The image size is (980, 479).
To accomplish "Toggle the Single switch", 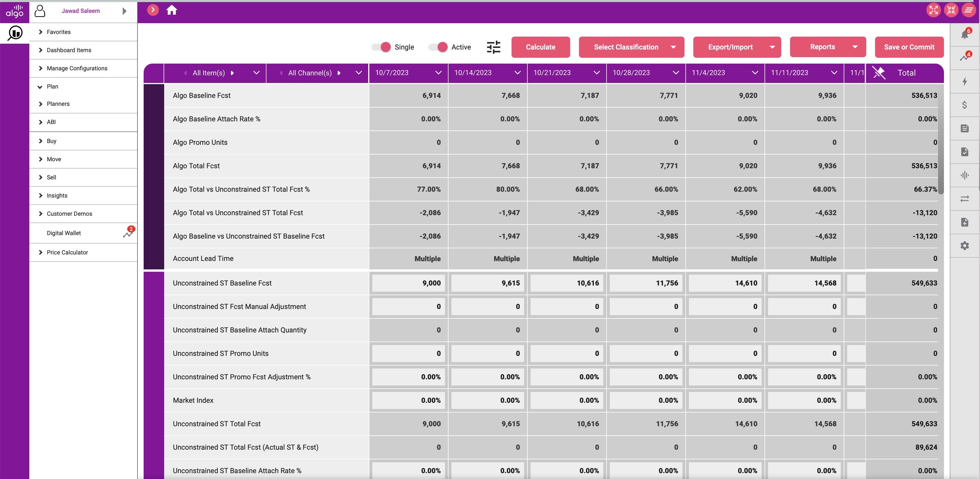I will (x=381, y=47).
